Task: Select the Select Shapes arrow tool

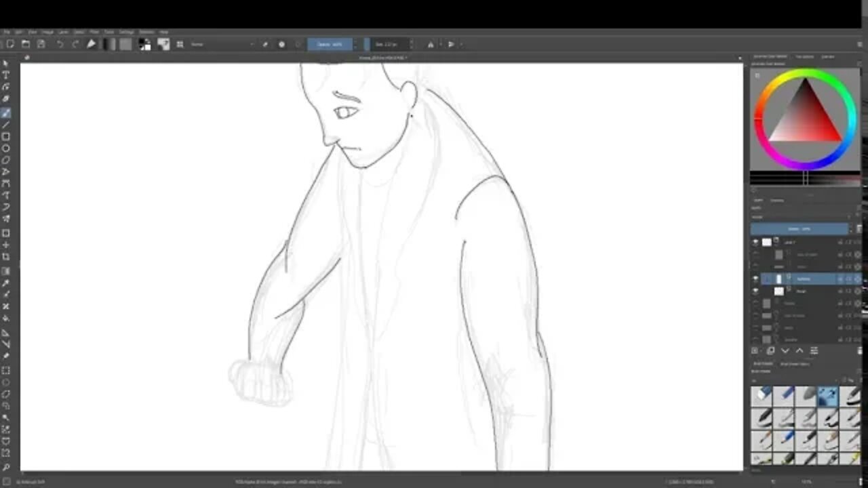Action: (x=6, y=63)
